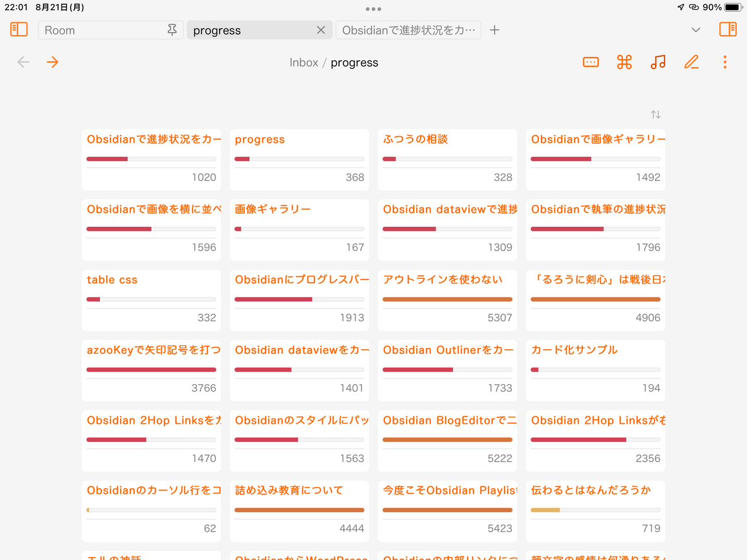Click the progress title in breadcrumb

355,63
